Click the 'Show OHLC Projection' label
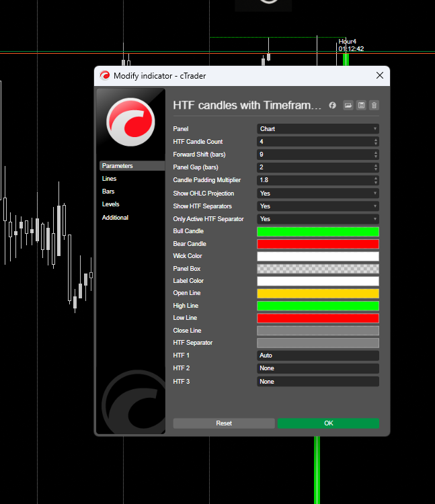Image resolution: width=435 pixels, height=504 pixels. click(x=204, y=194)
